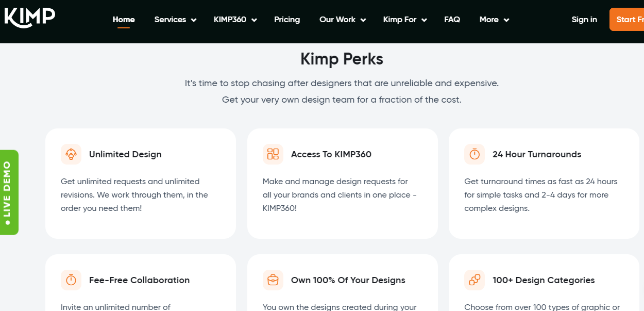
Task: Click the Sign in link
Action: (x=584, y=20)
